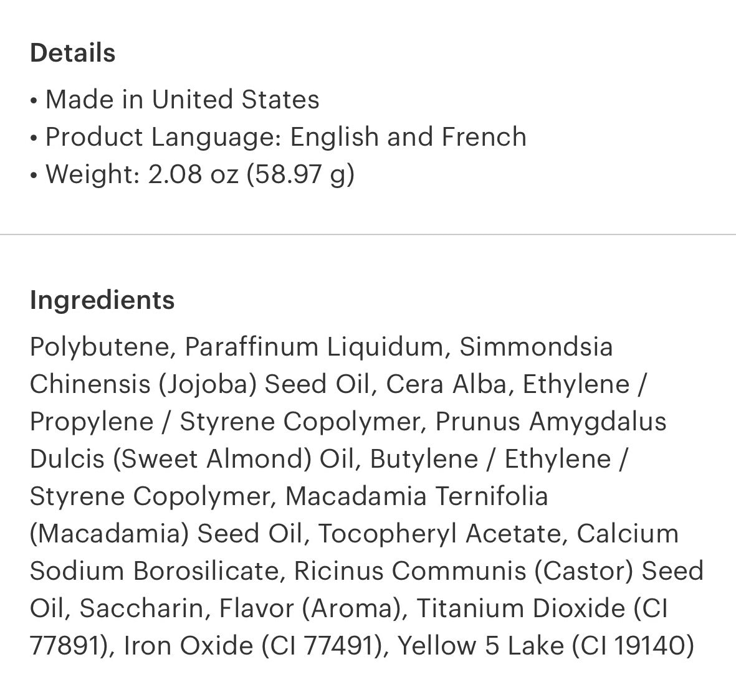Tap the Weight 2.08 oz detail line
This screenshot has height=700, width=736.
(199, 174)
